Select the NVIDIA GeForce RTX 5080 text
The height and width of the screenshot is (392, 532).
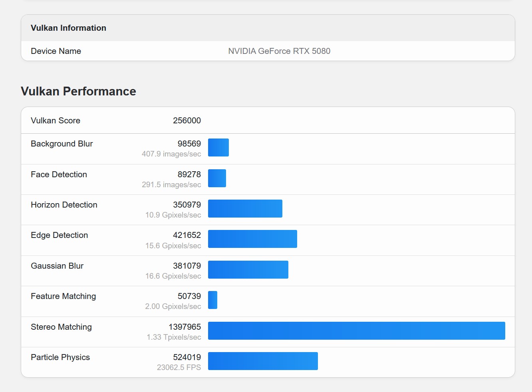click(x=279, y=51)
